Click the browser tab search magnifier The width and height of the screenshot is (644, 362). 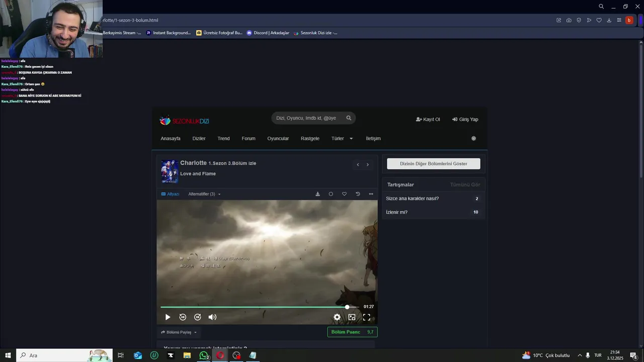click(601, 7)
